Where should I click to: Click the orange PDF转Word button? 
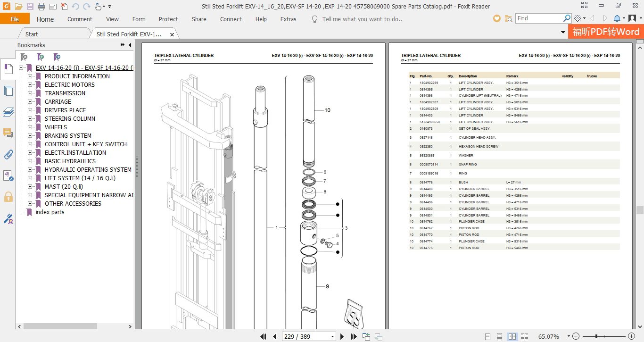click(606, 32)
